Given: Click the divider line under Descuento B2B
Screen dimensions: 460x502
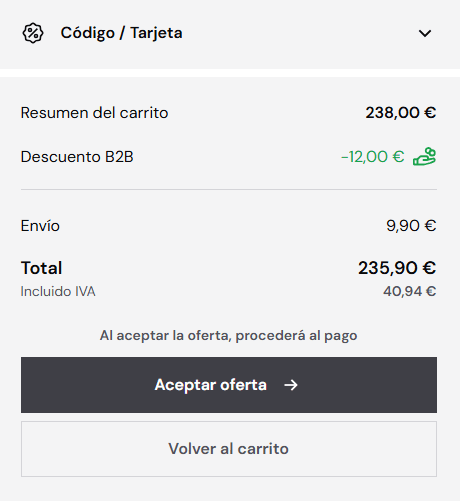Looking at the screenshot, I should [x=229, y=189].
